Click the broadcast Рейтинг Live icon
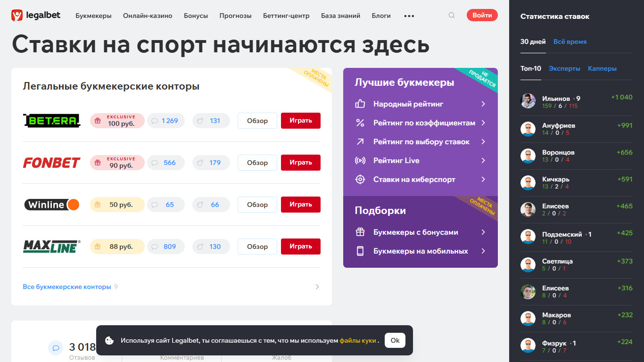 coord(360,160)
